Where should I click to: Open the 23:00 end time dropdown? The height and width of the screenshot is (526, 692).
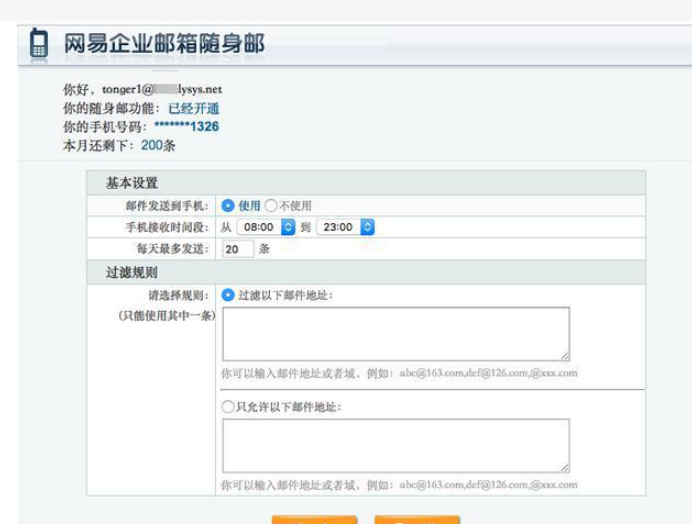[x=346, y=227]
